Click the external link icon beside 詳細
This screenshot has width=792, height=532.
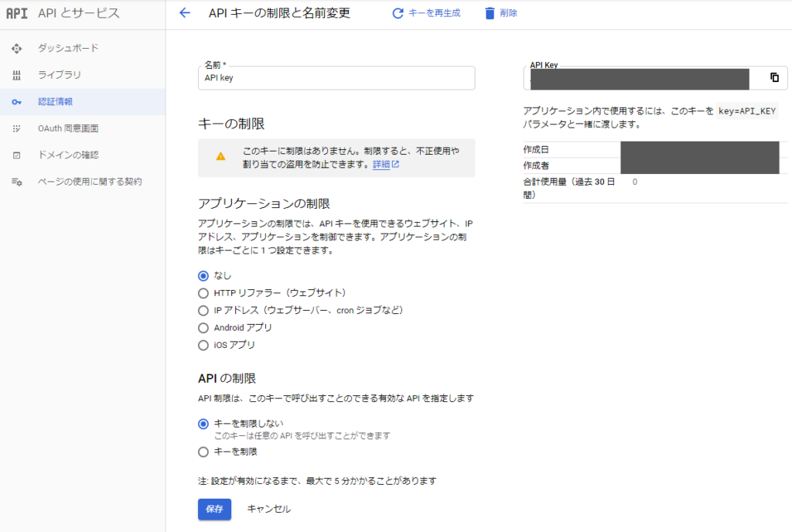[x=395, y=164]
